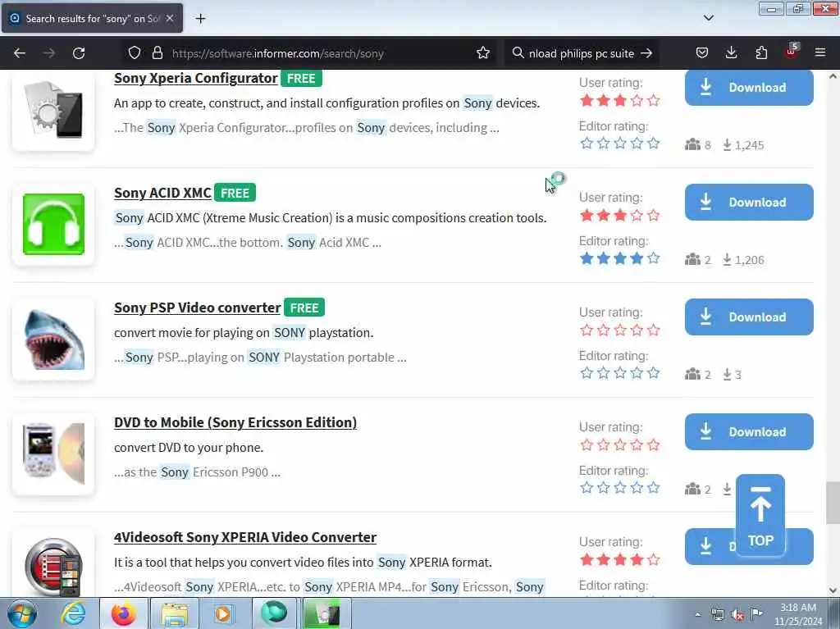Click users count icon for Sony PSP converter
The height and width of the screenshot is (629, 840).
coord(692,374)
